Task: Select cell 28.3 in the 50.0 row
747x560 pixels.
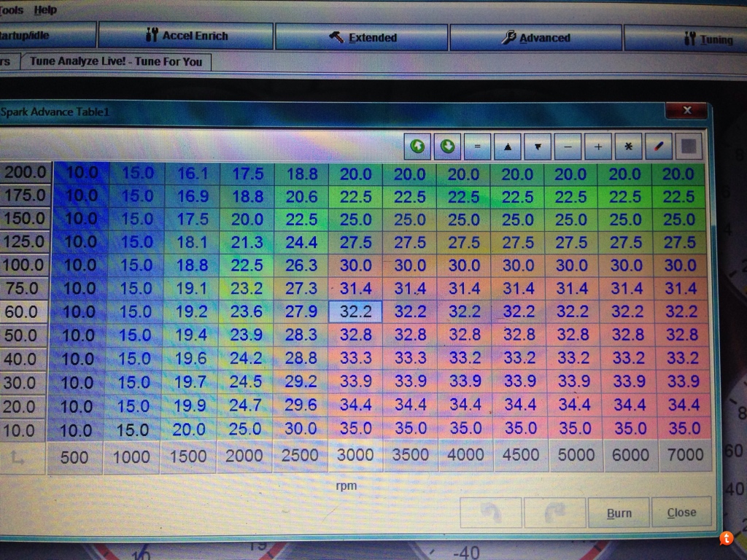Action: 301,335
